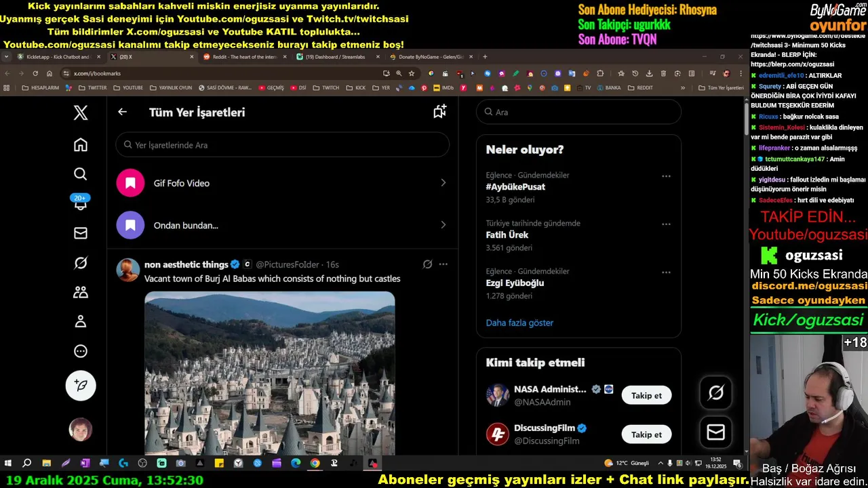Open floating Grok button at bottom right
This screenshot has width=868, height=488.
point(716,392)
